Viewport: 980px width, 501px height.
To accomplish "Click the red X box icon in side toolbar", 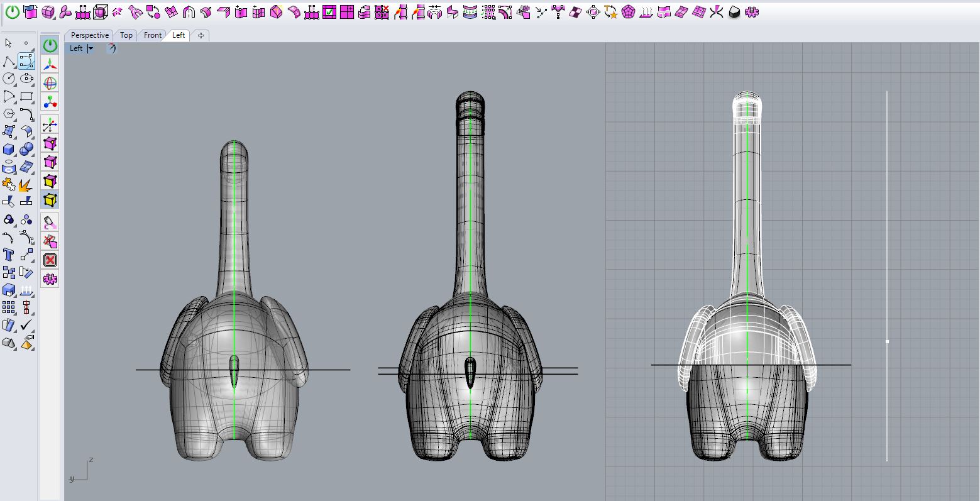I will [x=50, y=260].
